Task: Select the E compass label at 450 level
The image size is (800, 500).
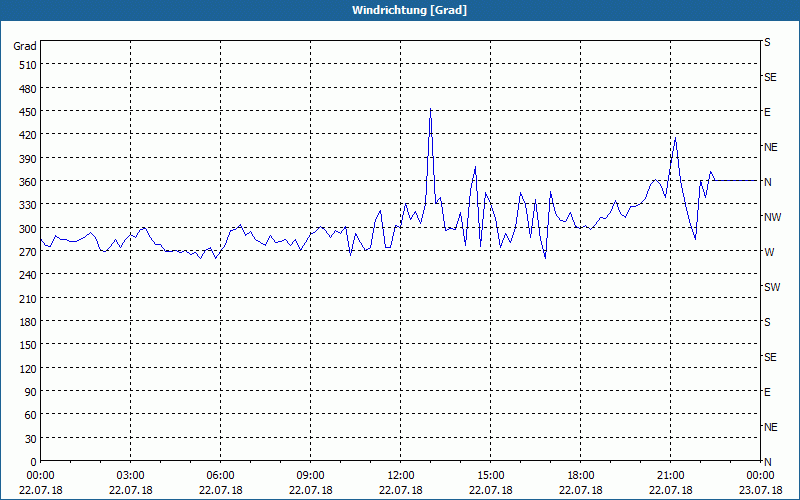Action: 767,112
